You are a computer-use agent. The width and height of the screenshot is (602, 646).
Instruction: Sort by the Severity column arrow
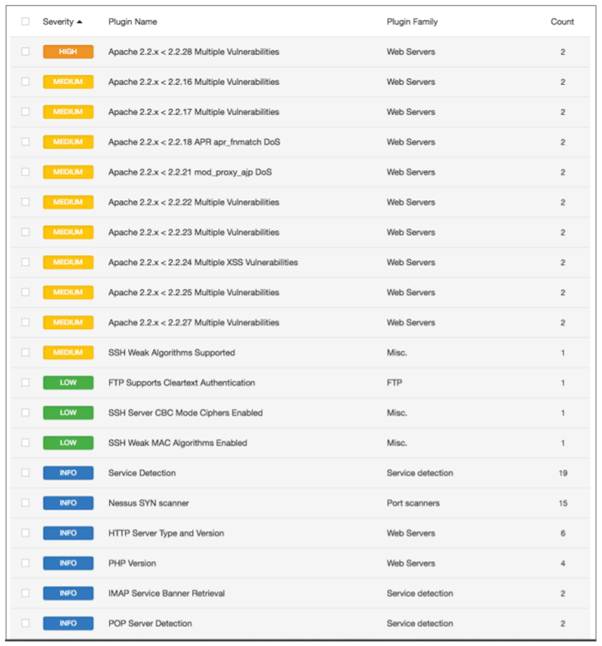click(x=79, y=21)
